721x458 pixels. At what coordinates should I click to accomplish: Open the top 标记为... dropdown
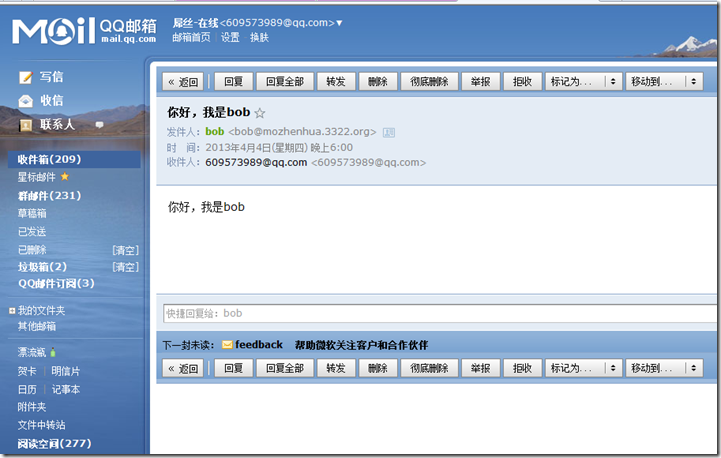coord(584,81)
